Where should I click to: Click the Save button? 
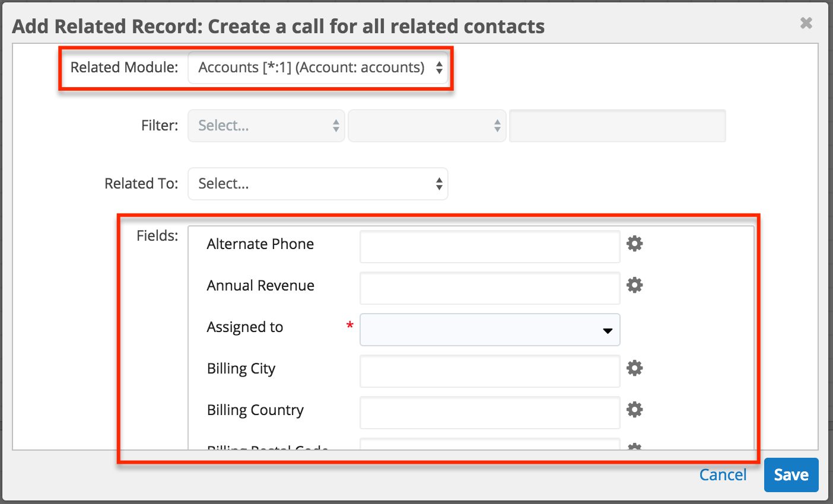[x=791, y=474]
